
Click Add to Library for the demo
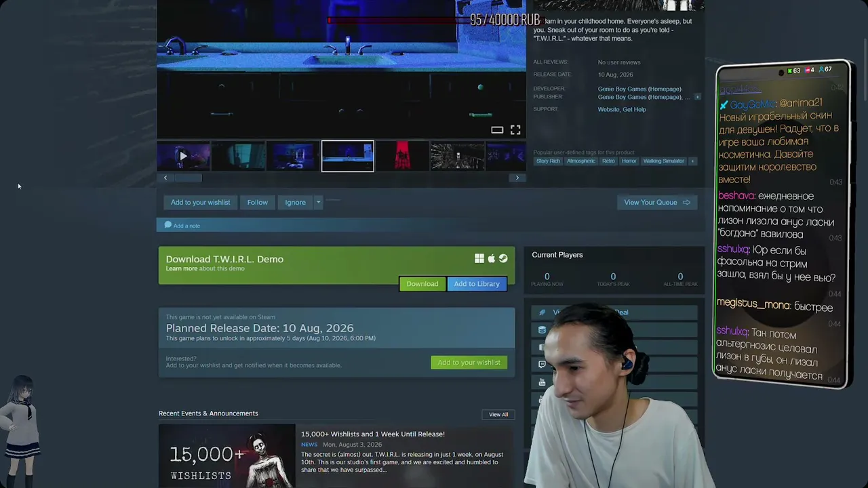pyautogui.click(x=477, y=284)
